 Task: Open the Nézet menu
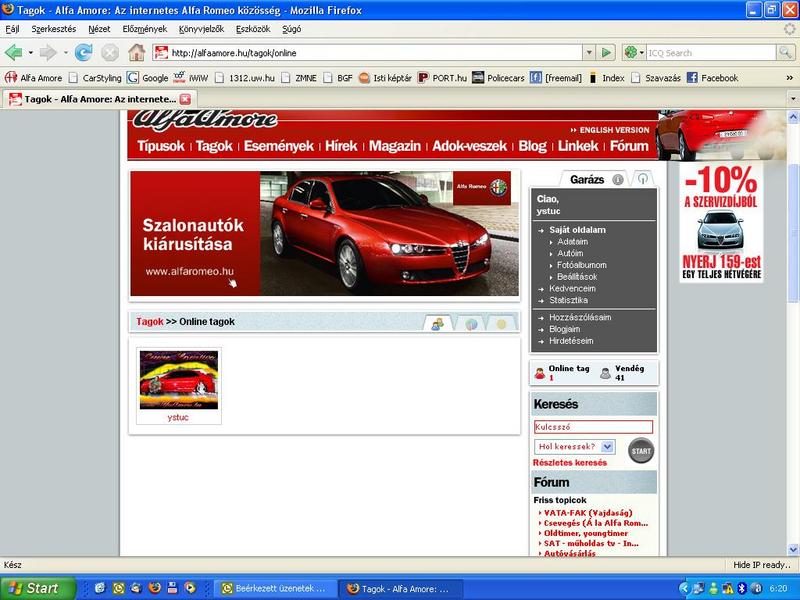tap(99, 29)
